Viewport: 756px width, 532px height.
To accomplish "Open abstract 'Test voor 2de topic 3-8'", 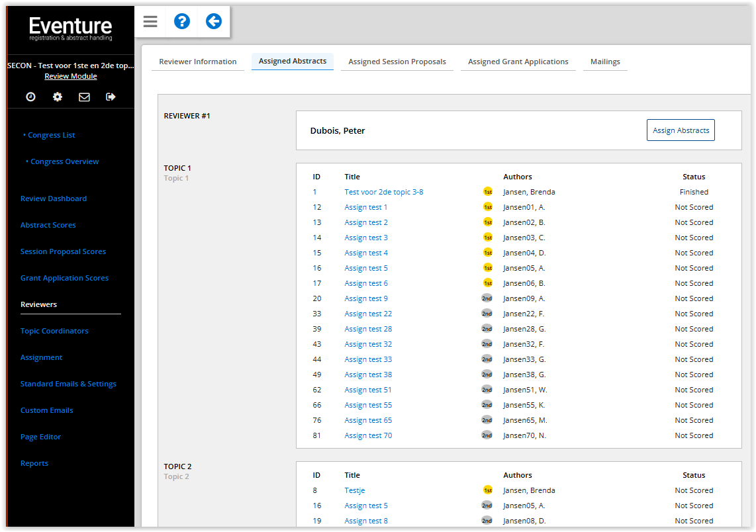I will [x=383, y=192].
